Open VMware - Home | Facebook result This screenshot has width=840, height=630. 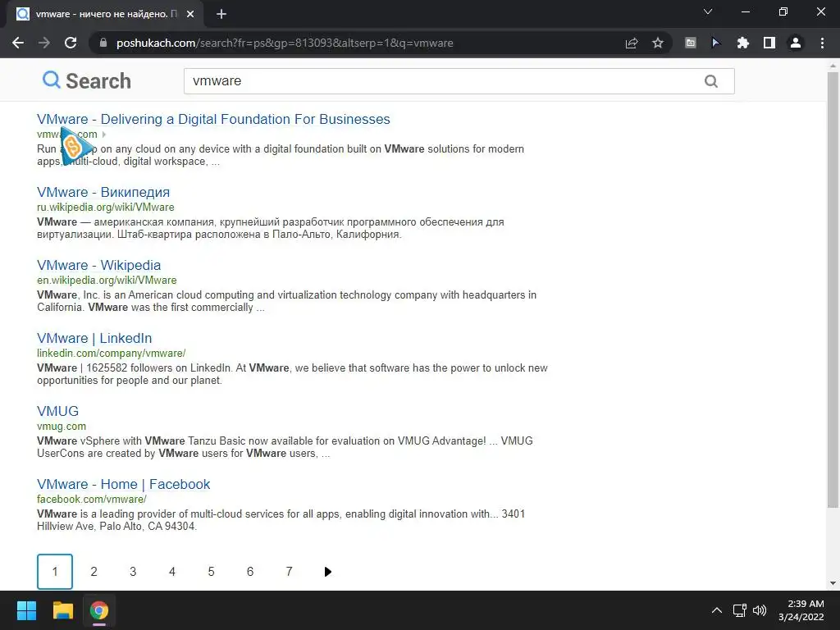(x=123, y=484)
